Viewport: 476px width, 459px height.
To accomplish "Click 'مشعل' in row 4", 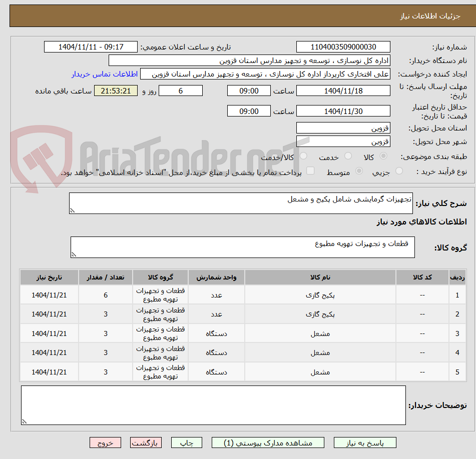I will (320, 352).
